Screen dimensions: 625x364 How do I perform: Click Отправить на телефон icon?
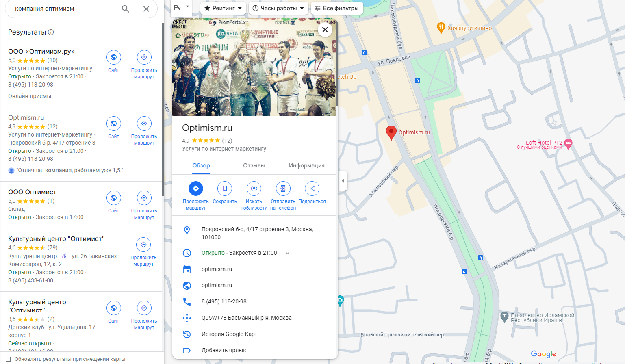283,188
